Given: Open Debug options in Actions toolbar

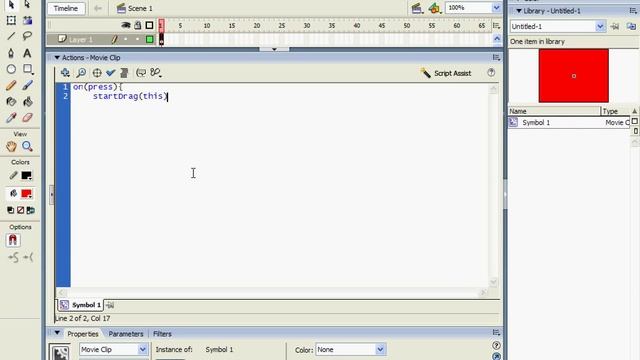Looking at the screenshot, I should tap(156, 73).
